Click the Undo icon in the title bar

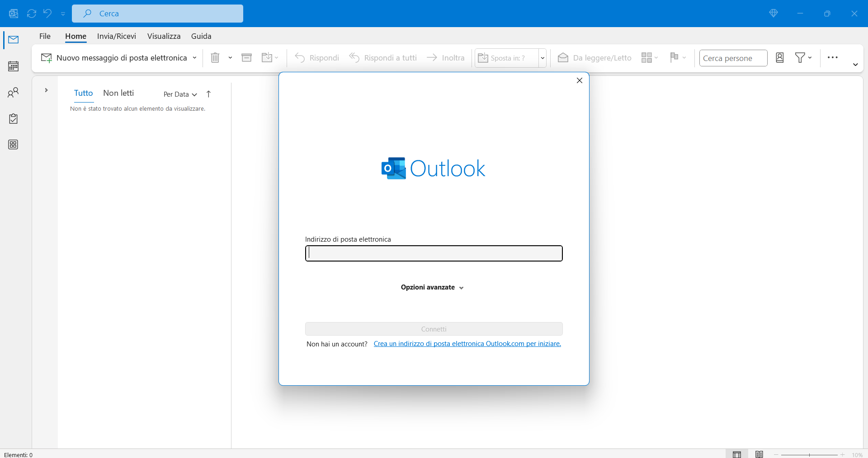point(47,14)
